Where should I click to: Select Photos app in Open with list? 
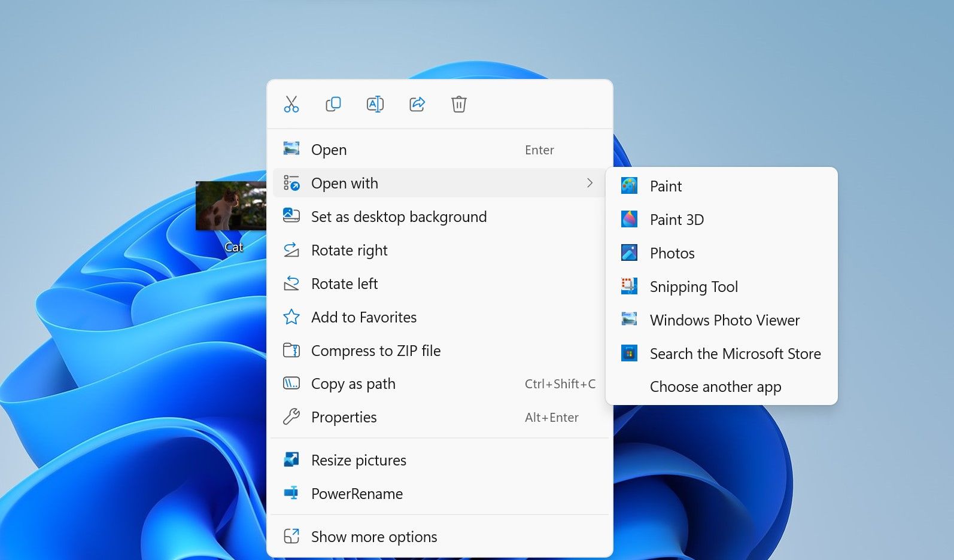click(672, 253)
